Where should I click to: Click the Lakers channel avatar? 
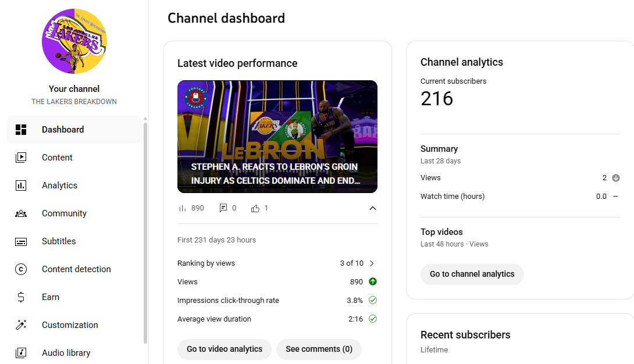click(74, 41)
